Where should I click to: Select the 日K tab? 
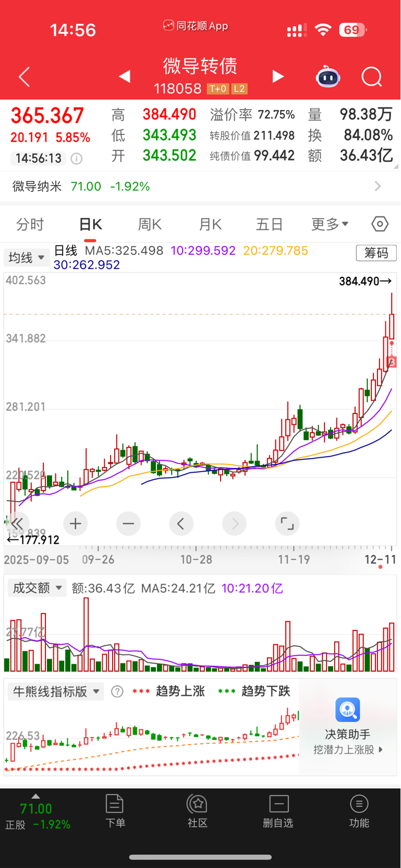pyautogui.click(x=90, y=225)
